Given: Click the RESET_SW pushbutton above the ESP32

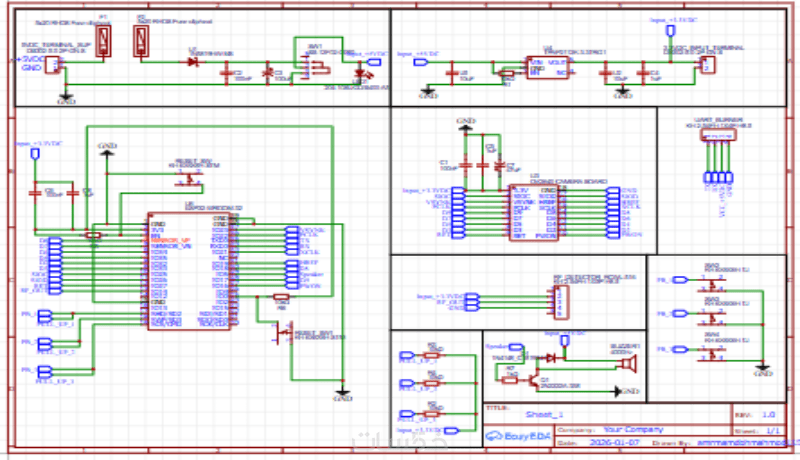Looking at the screenshot, I should 189,180.
